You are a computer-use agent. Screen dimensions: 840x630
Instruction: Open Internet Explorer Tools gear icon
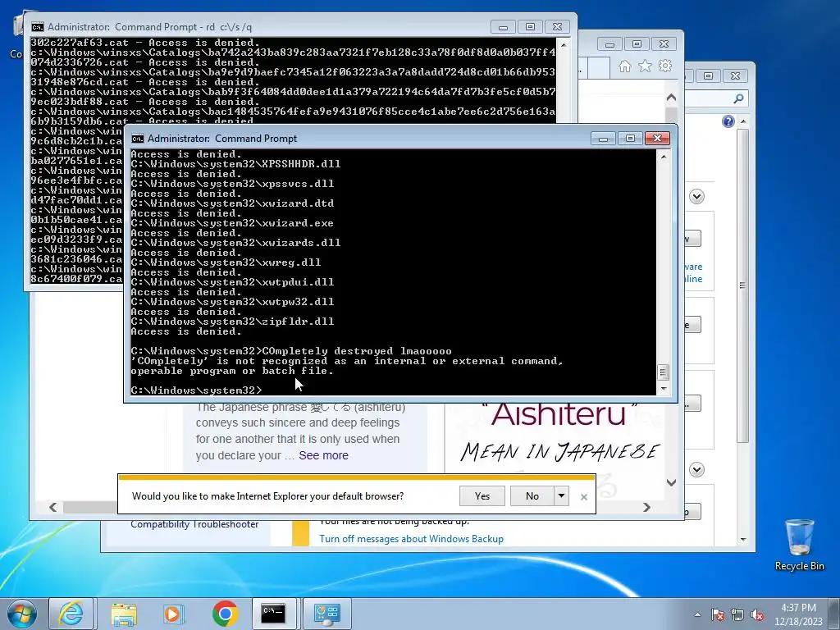[665, 66]
